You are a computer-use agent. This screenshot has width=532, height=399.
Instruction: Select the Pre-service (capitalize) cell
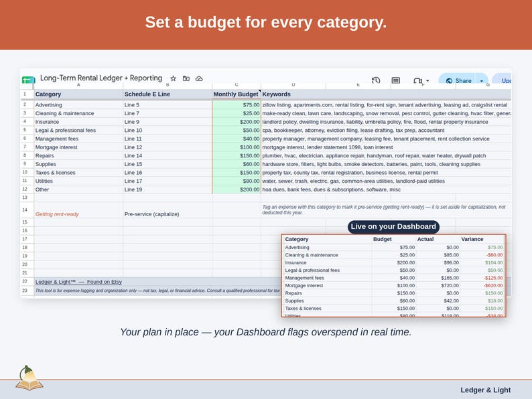coord(168,210)
